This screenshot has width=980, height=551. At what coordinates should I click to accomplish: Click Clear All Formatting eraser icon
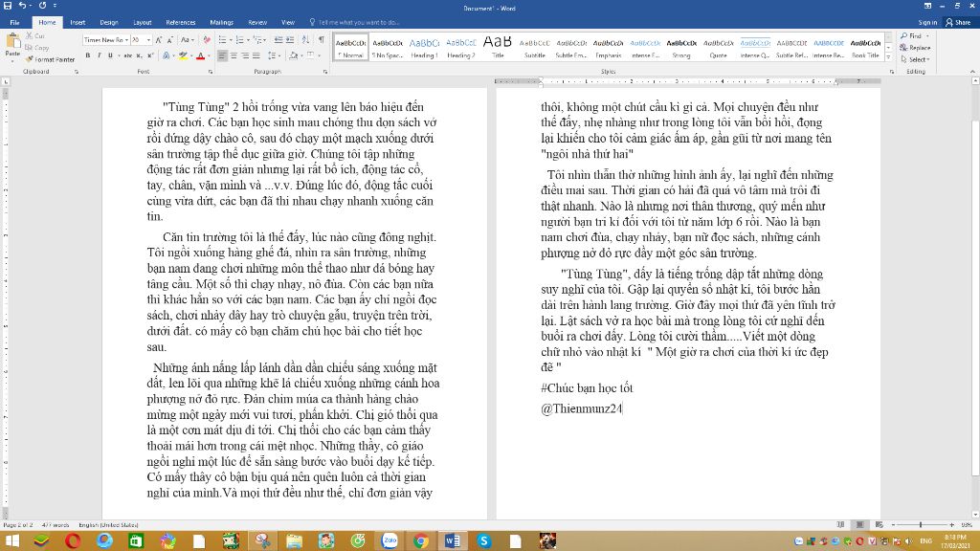207,40
